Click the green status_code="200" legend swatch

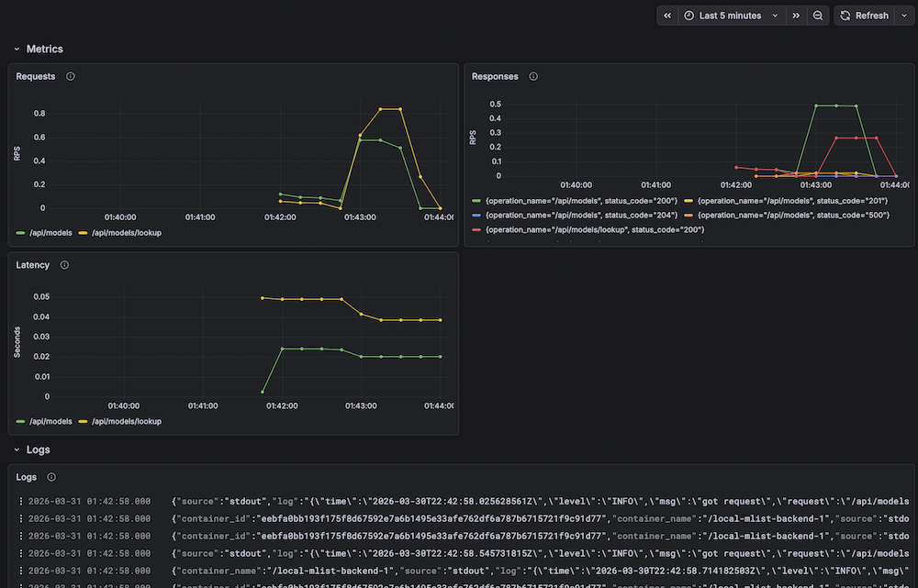point(476,201)
